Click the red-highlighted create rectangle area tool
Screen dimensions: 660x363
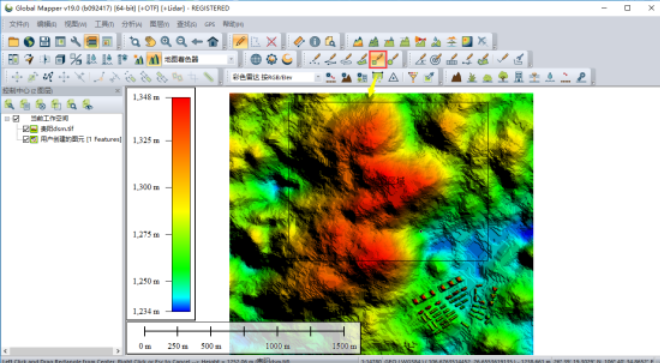tap(378, 59)
